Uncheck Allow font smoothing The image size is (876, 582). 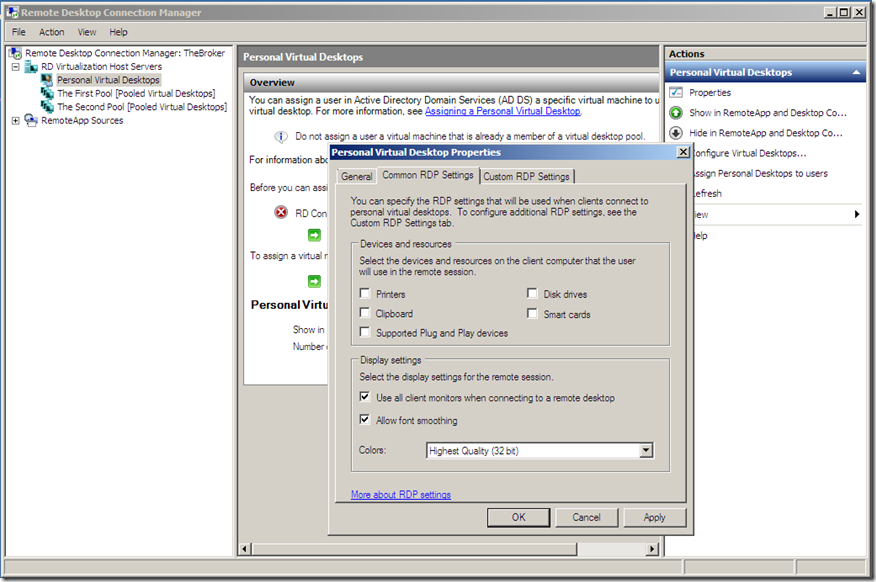(x=366, y=420)
